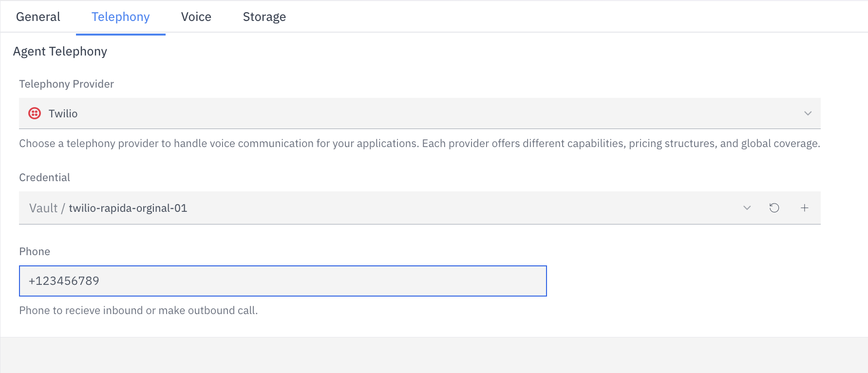
Task: Click the text 'Phone to recieve inbound' hint
Action: point(138,310)
